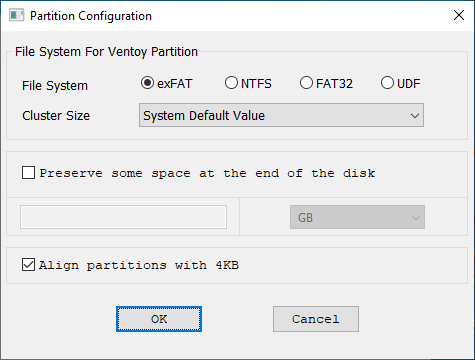Open the System Default Value cluster size dropdown

point(281,115)
